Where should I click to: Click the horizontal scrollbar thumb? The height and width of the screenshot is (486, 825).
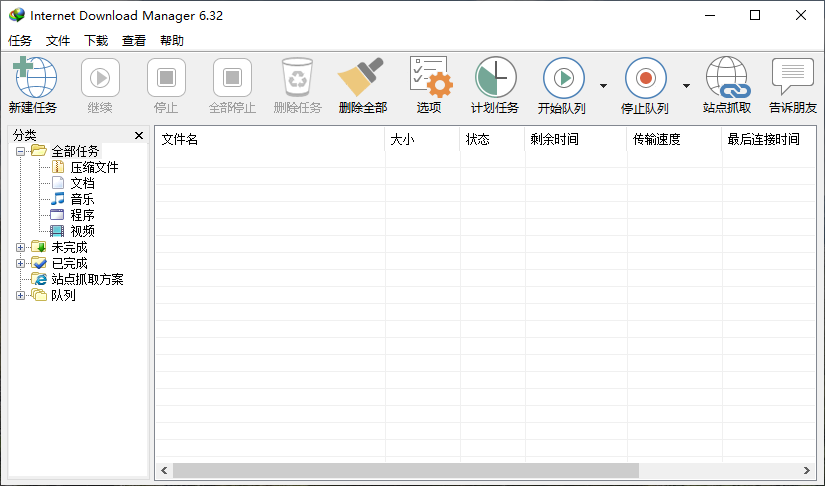pos(406,470)
